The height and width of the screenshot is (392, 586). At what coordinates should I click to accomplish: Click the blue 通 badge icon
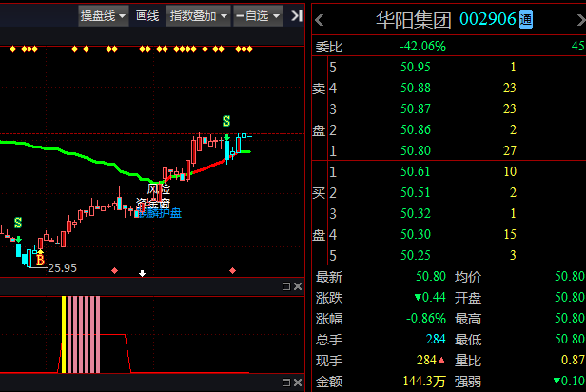point(526,19)
